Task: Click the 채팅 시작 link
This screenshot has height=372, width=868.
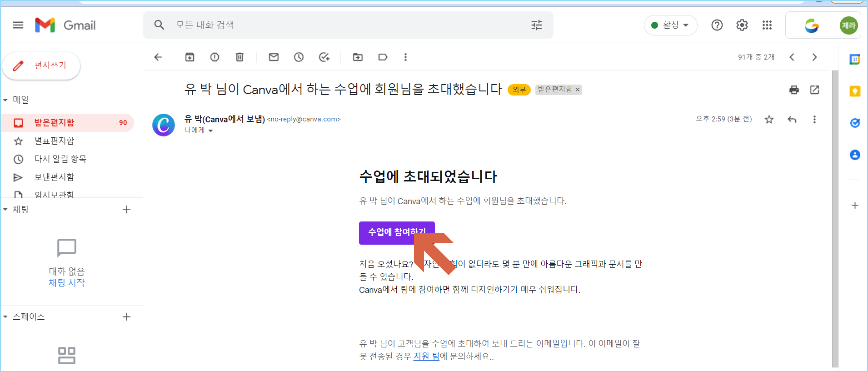Action: tap(67, 282)
